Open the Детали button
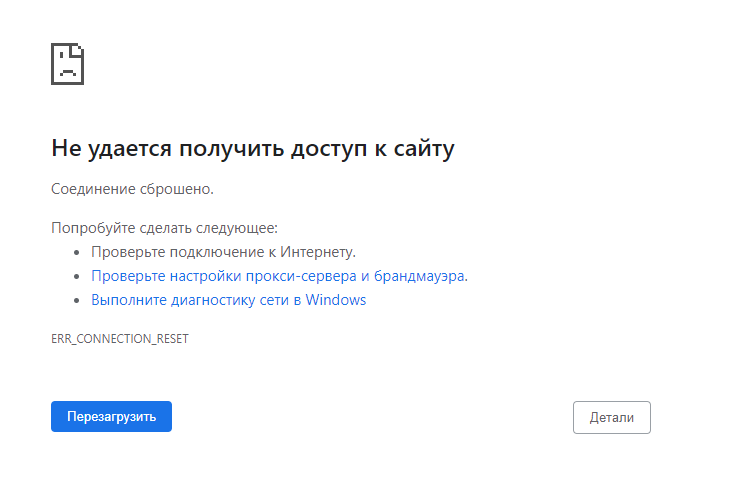This screenshot has width=749, height=481. [x=612, y=417]
